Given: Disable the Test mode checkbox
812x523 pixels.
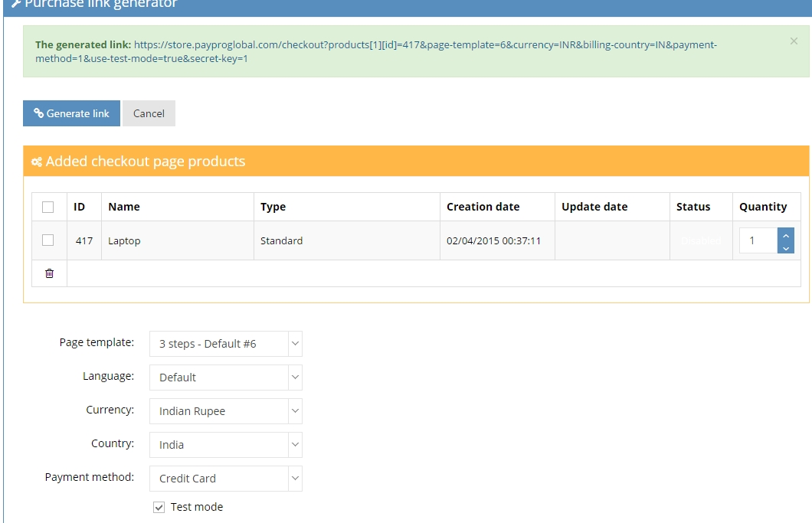Looking at the screenshot, I should [159, 508].
